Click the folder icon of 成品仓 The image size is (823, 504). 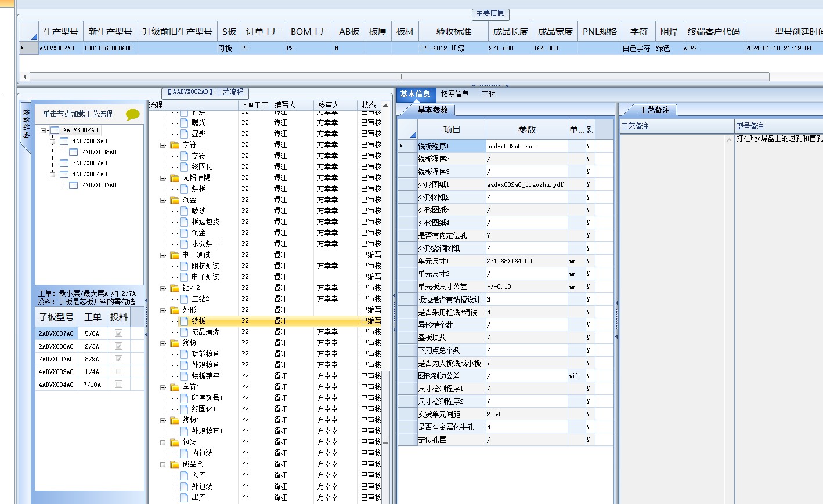coord(175,465)
